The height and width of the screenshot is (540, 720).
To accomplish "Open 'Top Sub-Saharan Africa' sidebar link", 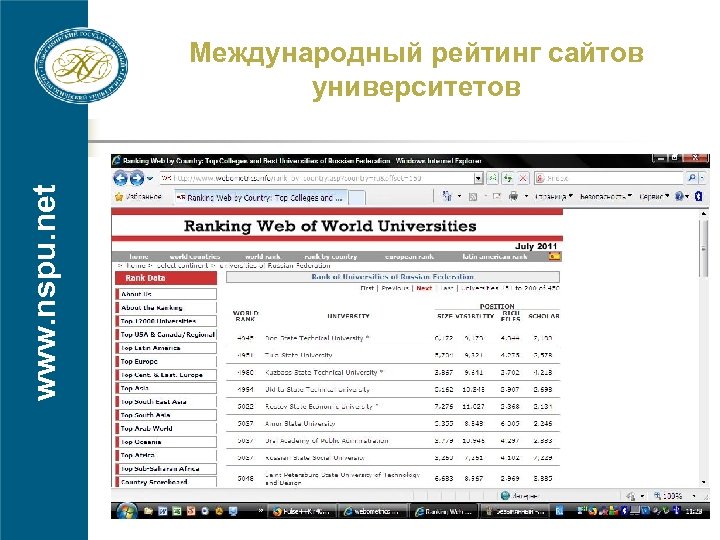I will (166, 469).
